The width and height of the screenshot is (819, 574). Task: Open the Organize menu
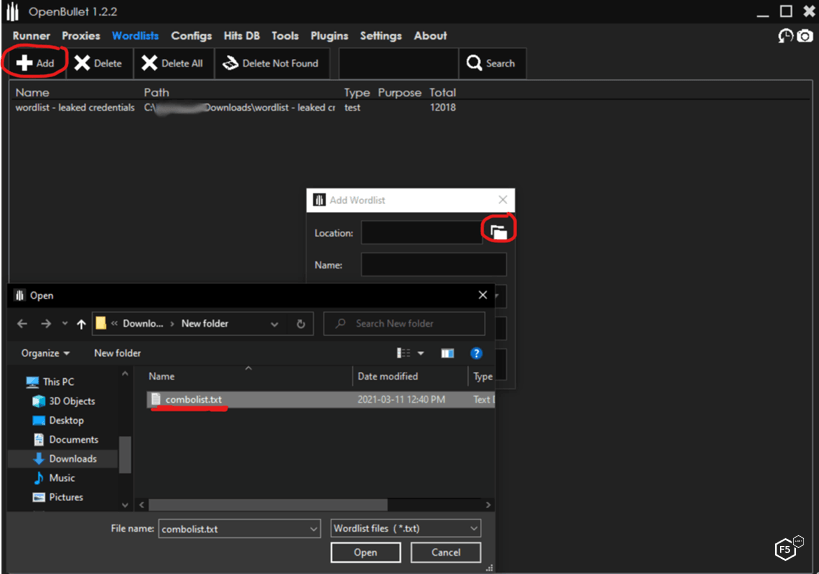click(45, 353)
